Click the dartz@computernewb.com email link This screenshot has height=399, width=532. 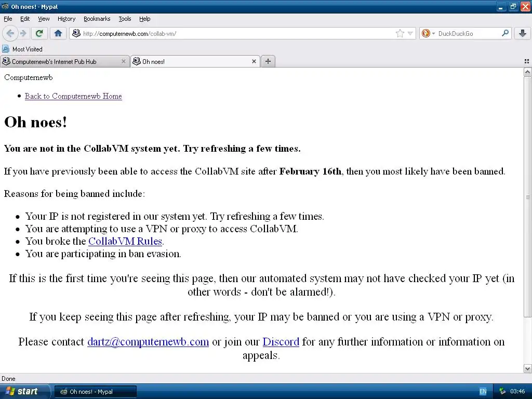pyautogui.click(x=148, y=342)
